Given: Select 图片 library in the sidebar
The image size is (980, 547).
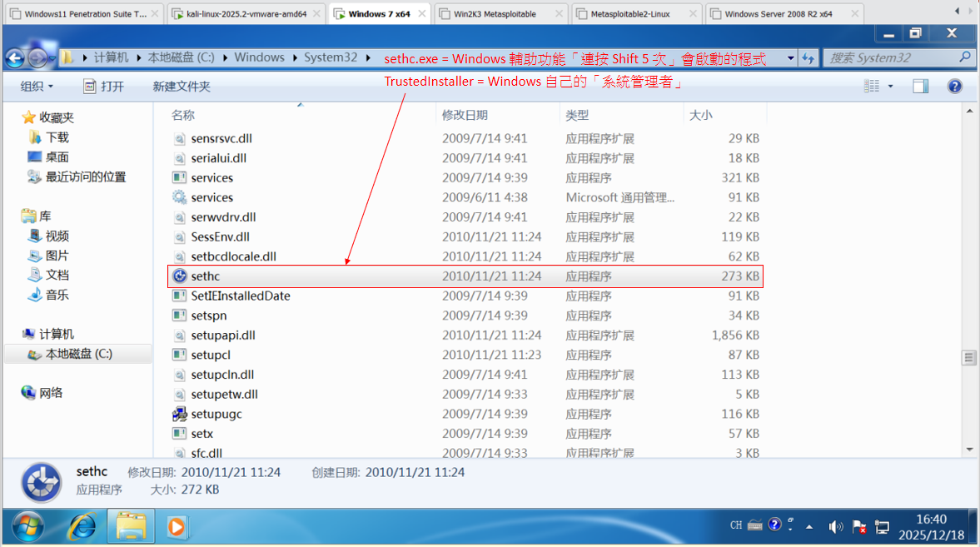Looking at the screenshot, I should pyautogui.click(x=57, y=256).
